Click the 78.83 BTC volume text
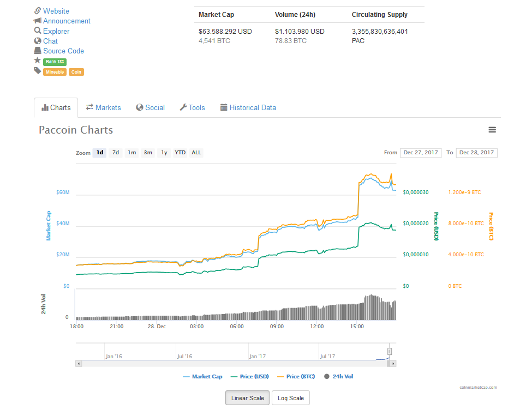The height and width of the screenshot is (416, 532). pos(291,41)
